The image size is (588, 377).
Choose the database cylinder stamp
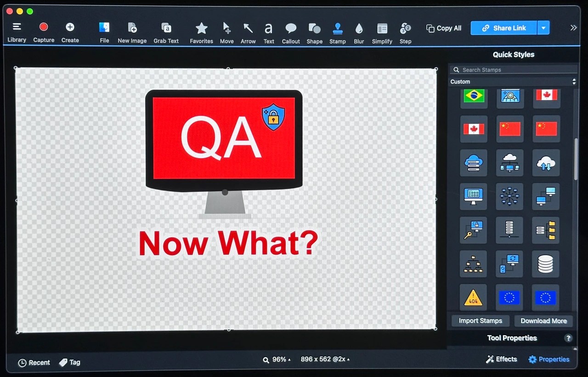pos(545,264)
